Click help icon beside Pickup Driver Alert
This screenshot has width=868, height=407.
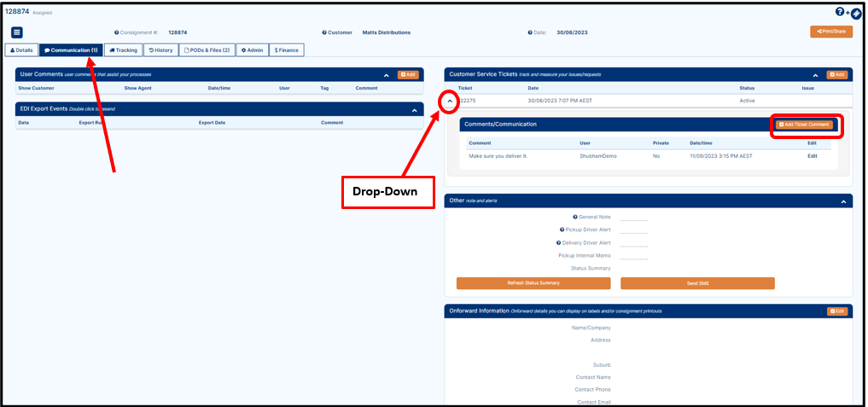(562, 230)
